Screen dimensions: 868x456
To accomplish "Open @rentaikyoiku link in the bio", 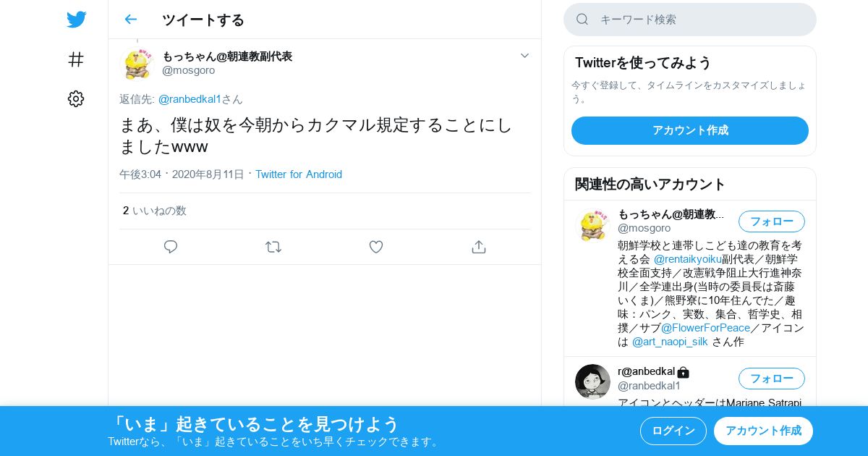I will click(687, 259).
